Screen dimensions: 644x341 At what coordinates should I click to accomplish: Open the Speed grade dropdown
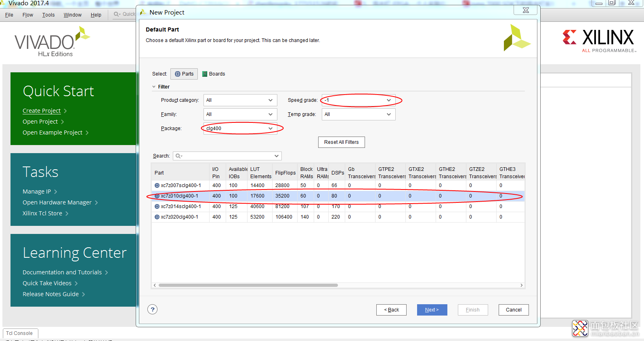point(359,100)
